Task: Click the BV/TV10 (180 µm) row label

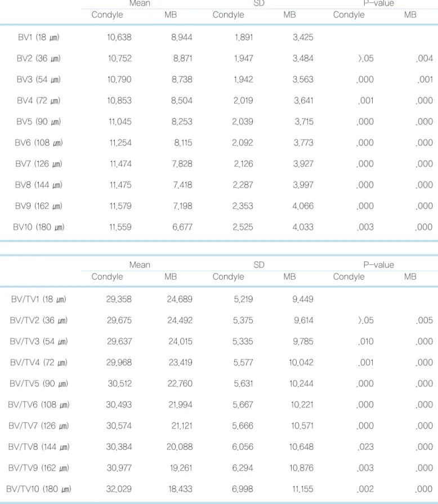Action: point(39,489)
